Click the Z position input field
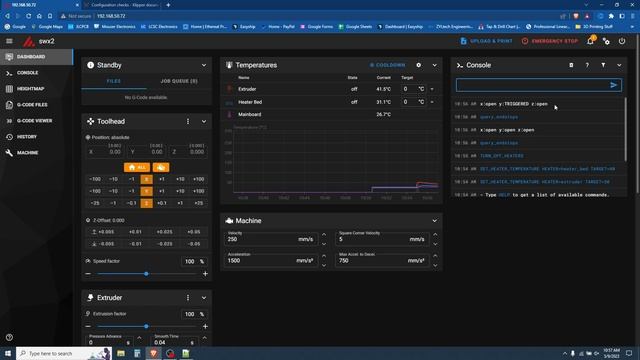The height and width of the screenshot is (360, 640). (x=188, y=151)
